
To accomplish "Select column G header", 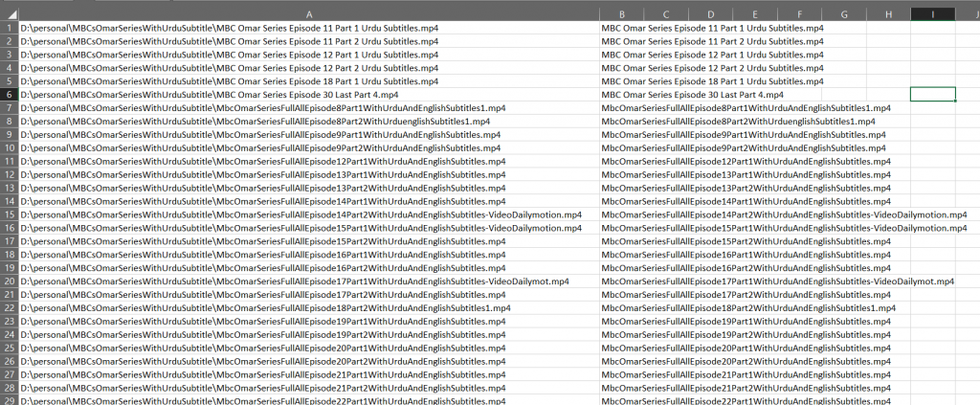I will [844, 13].
